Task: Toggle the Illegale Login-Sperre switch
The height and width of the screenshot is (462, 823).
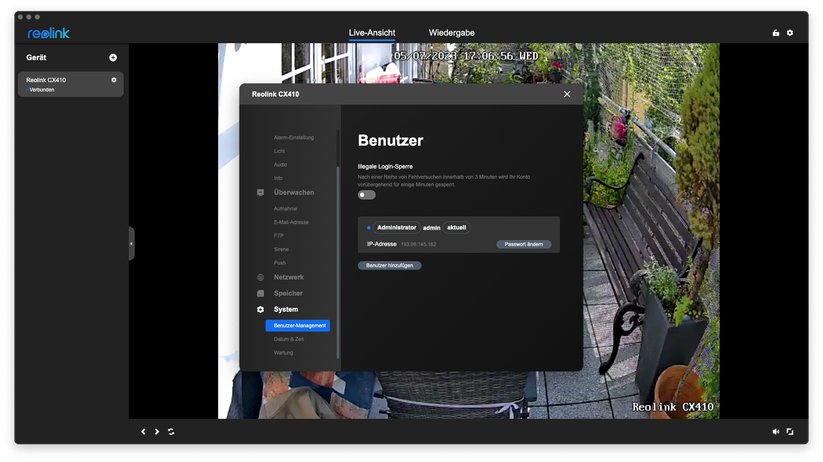Action: point(366,195)
